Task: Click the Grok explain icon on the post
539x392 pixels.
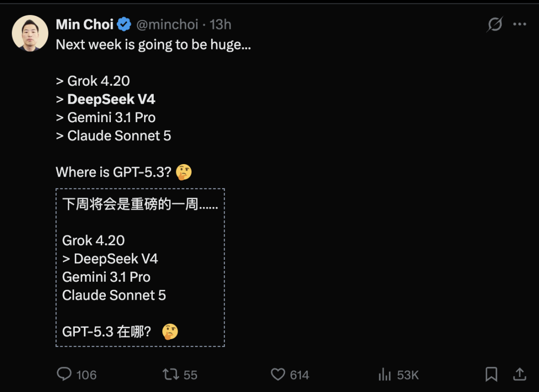Action: pos(495,24)
